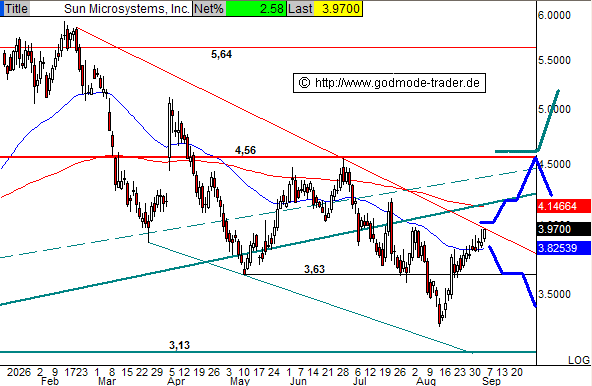Click the 3,63 support level label

(314, 269)
